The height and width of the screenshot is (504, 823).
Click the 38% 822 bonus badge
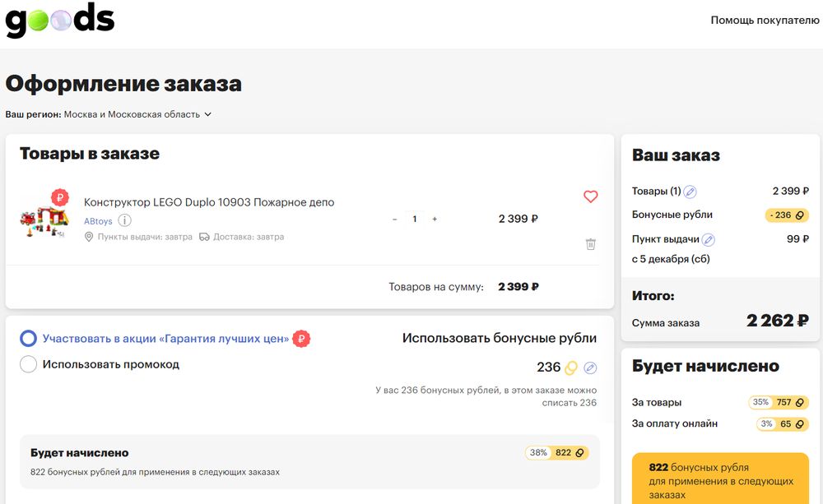[x=557, y=453]
